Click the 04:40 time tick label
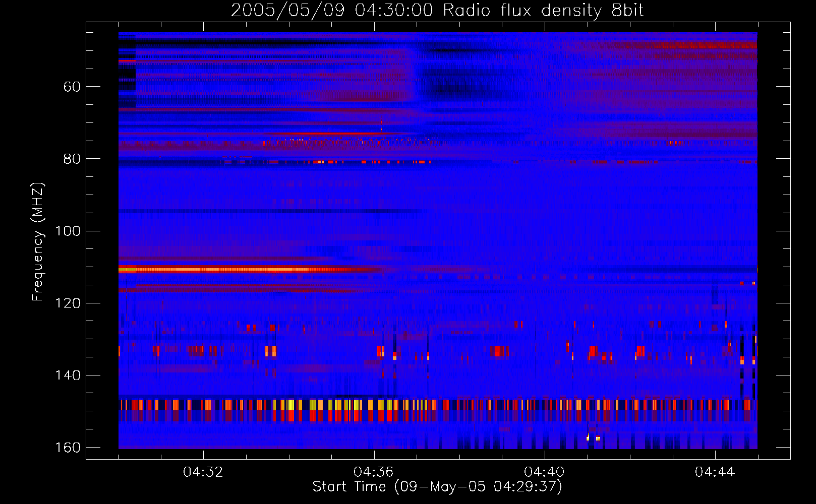 point(544,472)
